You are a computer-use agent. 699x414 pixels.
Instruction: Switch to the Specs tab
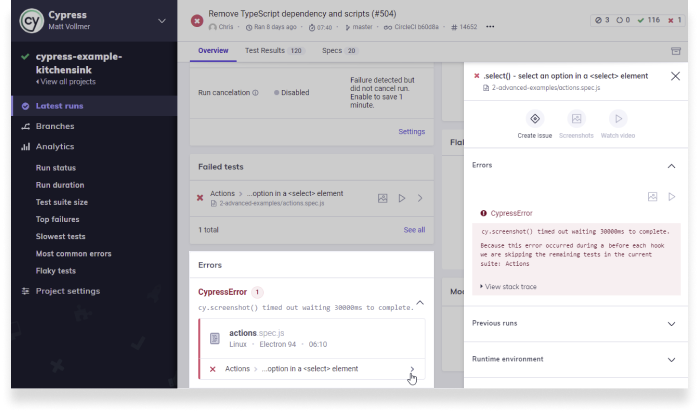click(x=339, y=51)
